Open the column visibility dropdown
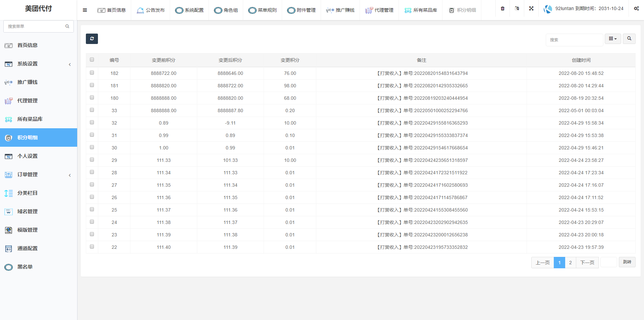Viewport: 644px width, 320px height. pos(613,39)
